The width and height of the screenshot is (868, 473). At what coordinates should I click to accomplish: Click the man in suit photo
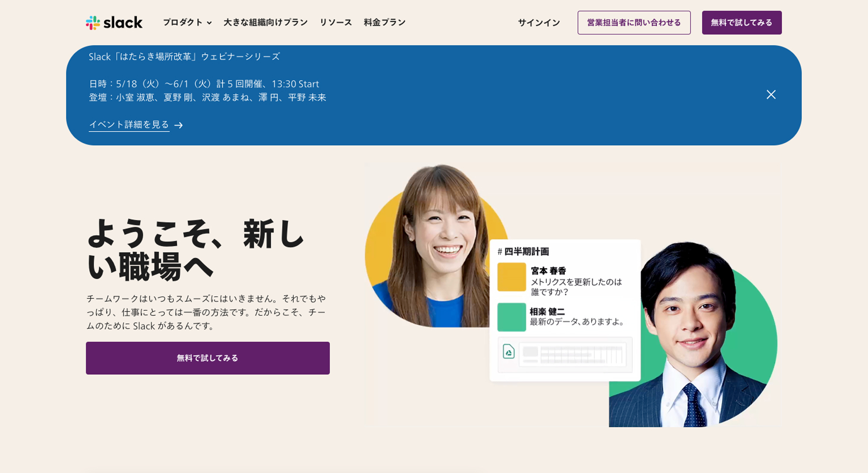tap(693, 335)
